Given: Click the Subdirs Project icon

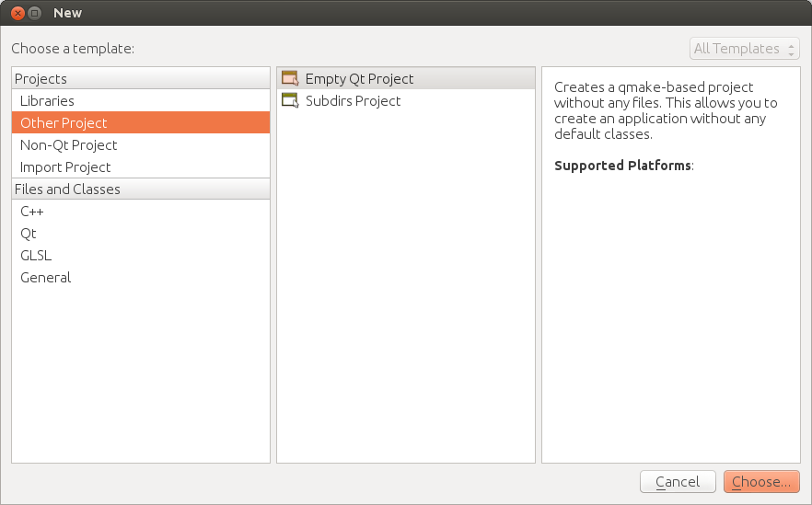Looking at the screenshot, I should (x=290, y=101).
